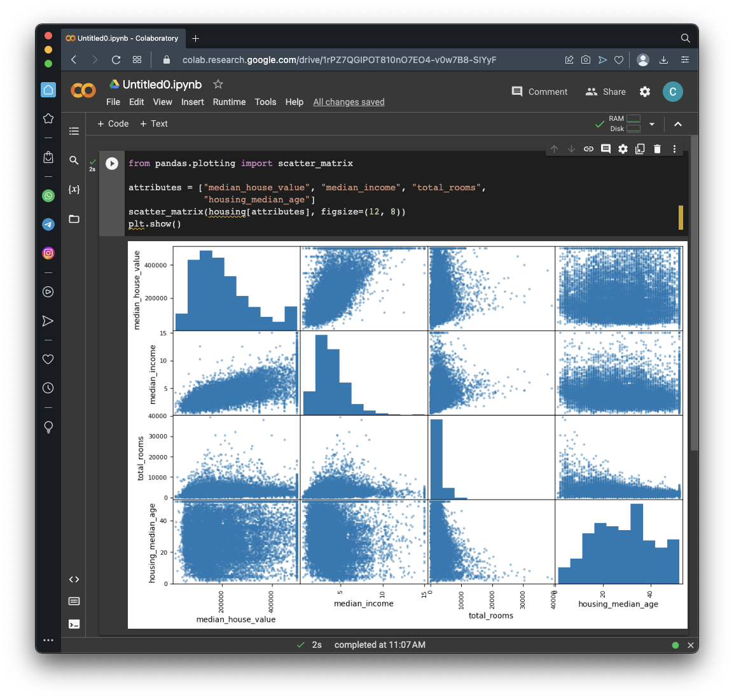734x700 pixels.
Task: Open the Files folder in sidebar
Action: coord(74,219)
